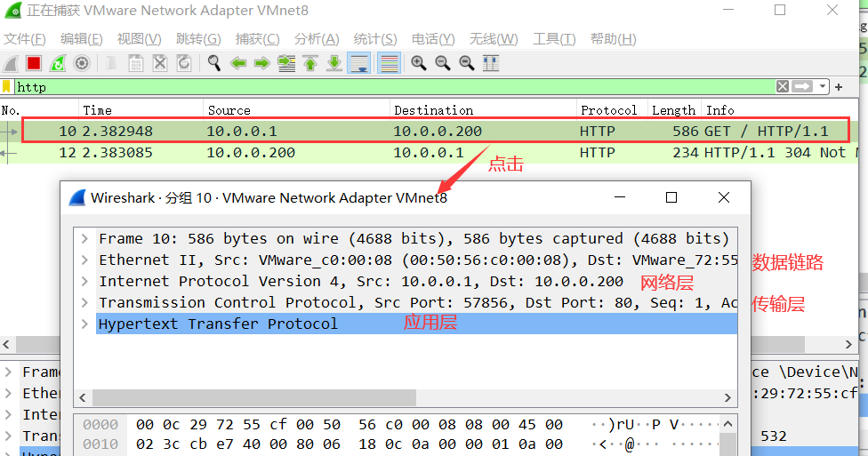Go forward to next packet arrow
868x456 pixels.
pos(261,64)
